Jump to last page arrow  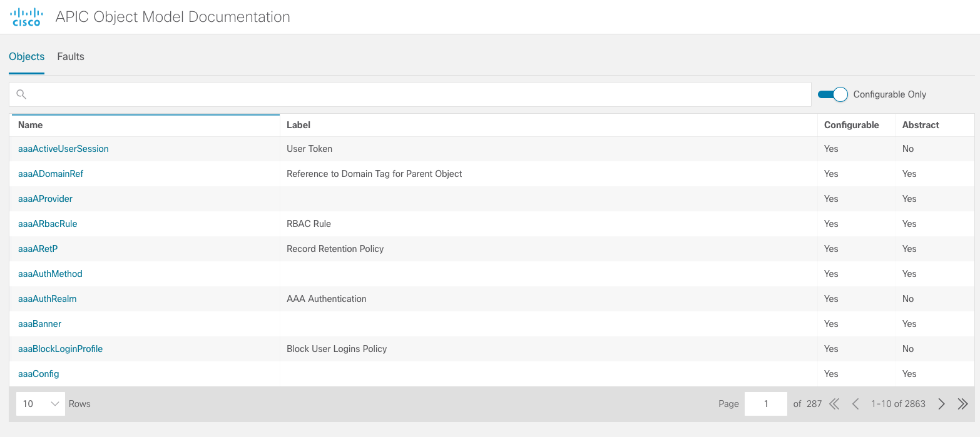pos(962,404)
